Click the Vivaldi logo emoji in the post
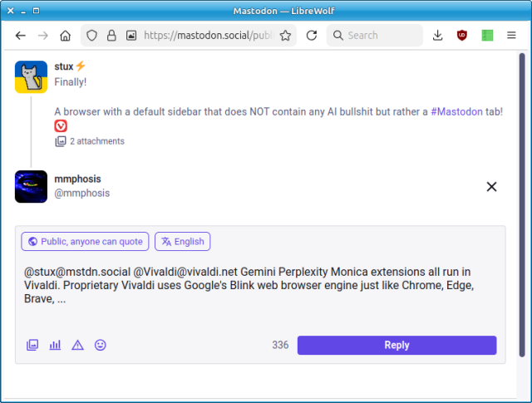This screenshot has height=403, width=532. pyautogui.click(x=61, y=125)
